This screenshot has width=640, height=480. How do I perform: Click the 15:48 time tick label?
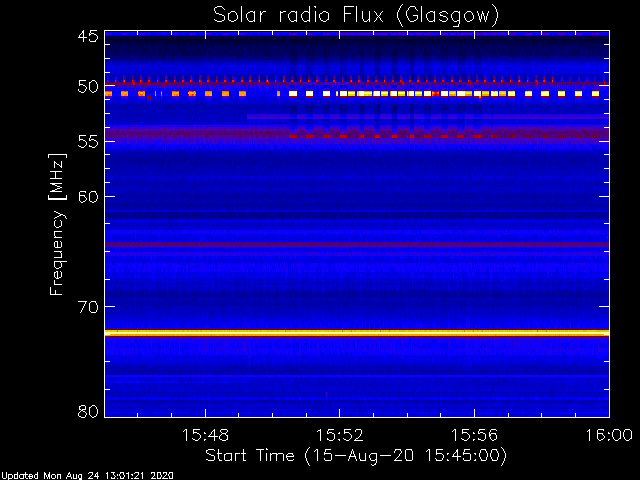click(x=205, y=435)
